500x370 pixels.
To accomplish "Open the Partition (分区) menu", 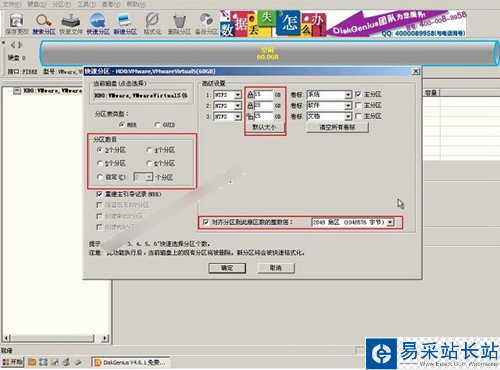I will coord(62,4).
